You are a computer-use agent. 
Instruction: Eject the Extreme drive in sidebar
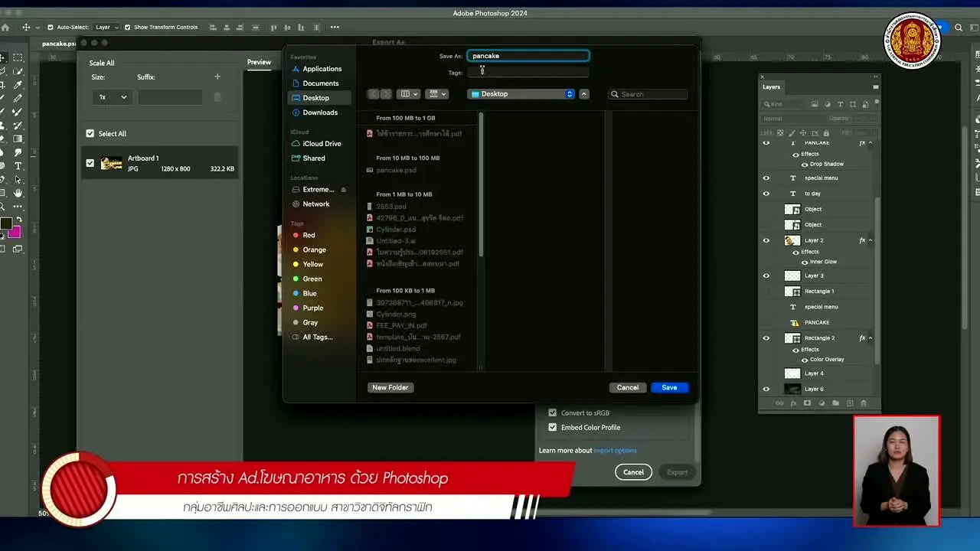(x=343, y=190)
